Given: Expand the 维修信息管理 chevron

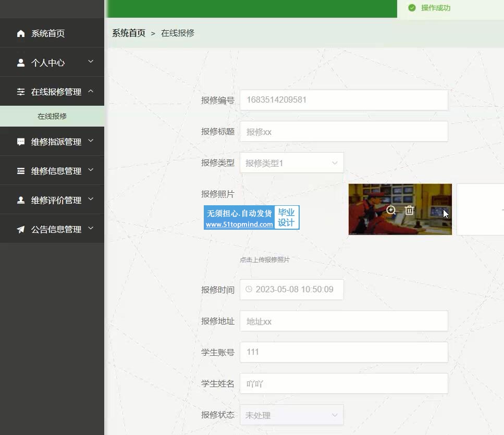Looking at the screenshot, I should tap(91, 170).
